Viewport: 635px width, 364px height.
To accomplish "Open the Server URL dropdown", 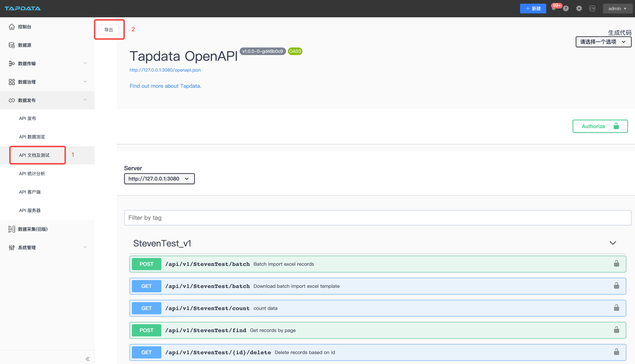I will (159, 179).
